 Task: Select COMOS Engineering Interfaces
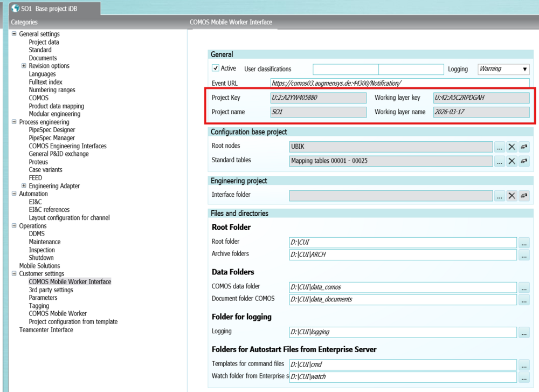(67, 146)
